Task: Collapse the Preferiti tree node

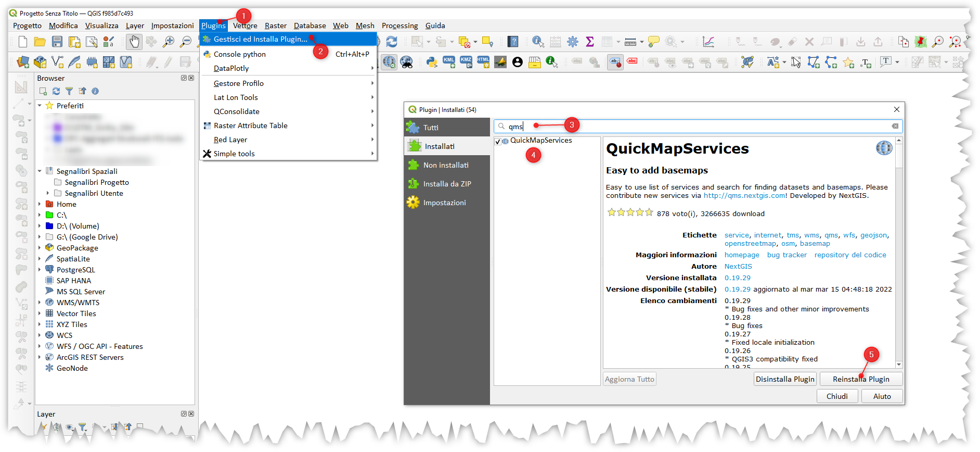Action: point(40,106)
